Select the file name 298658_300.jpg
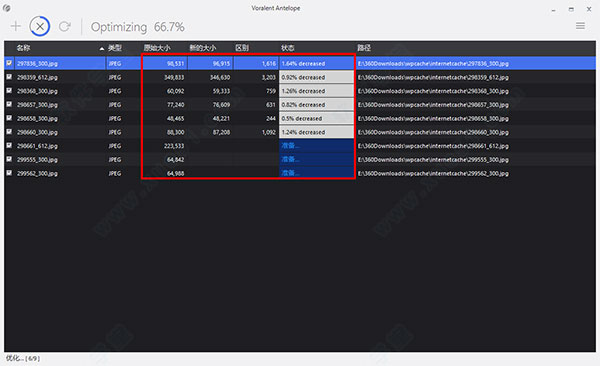 click(37, 119)
